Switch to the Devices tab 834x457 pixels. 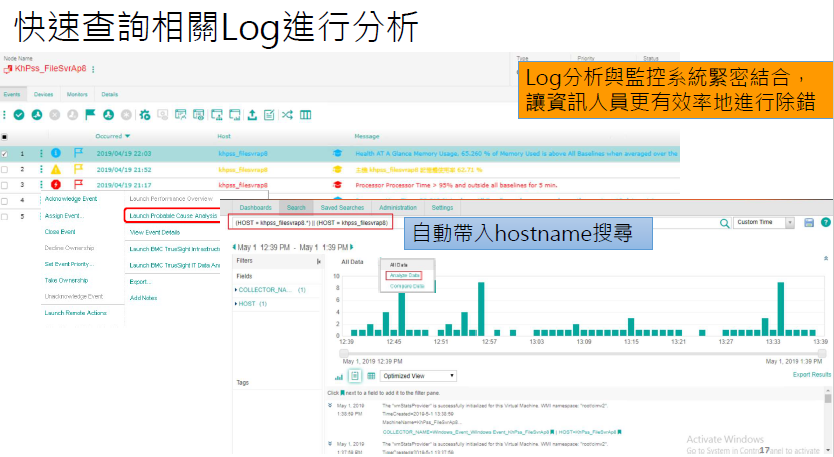(44, 94)
